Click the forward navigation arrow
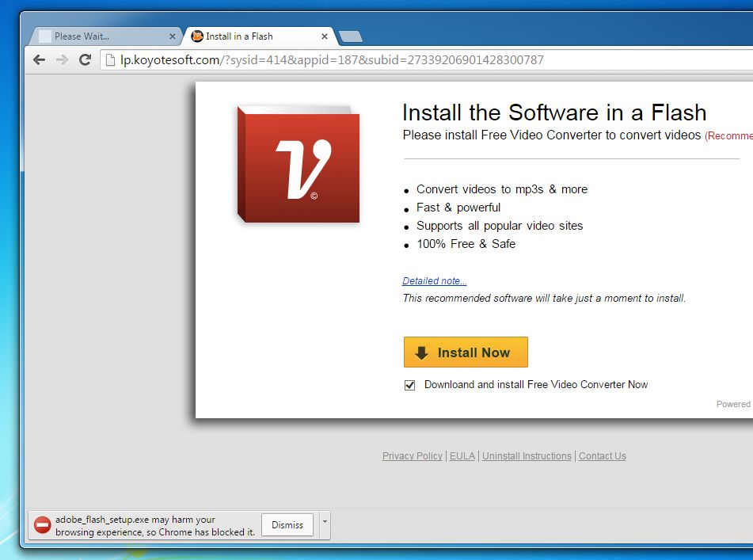Screen dimensions: 753x560 pyautogui.click(x=61, y=59)
